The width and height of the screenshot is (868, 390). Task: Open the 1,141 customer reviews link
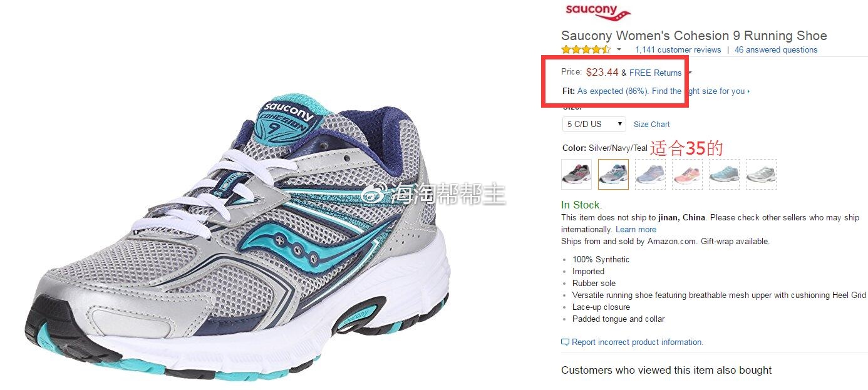[x=678, y=50]
